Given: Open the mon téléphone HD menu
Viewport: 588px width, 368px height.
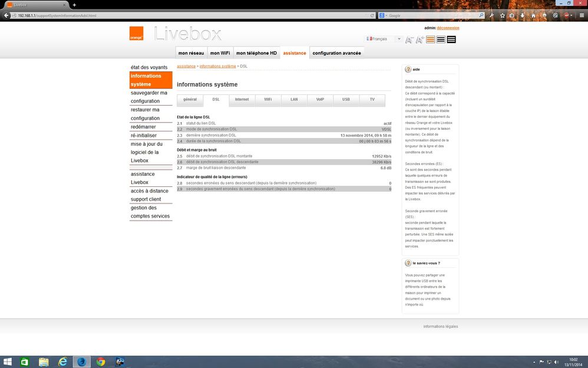Looking at the screenshot, I should tap(256, 53).
